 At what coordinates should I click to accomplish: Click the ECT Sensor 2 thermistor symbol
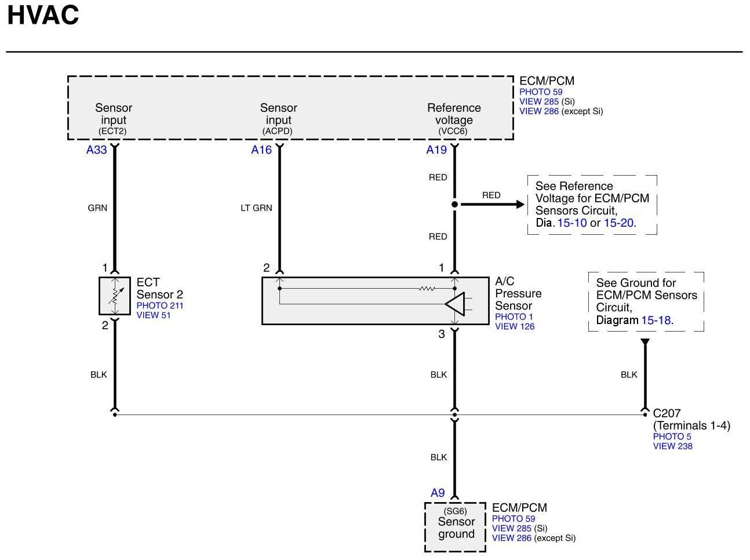[x=115, y=296]
